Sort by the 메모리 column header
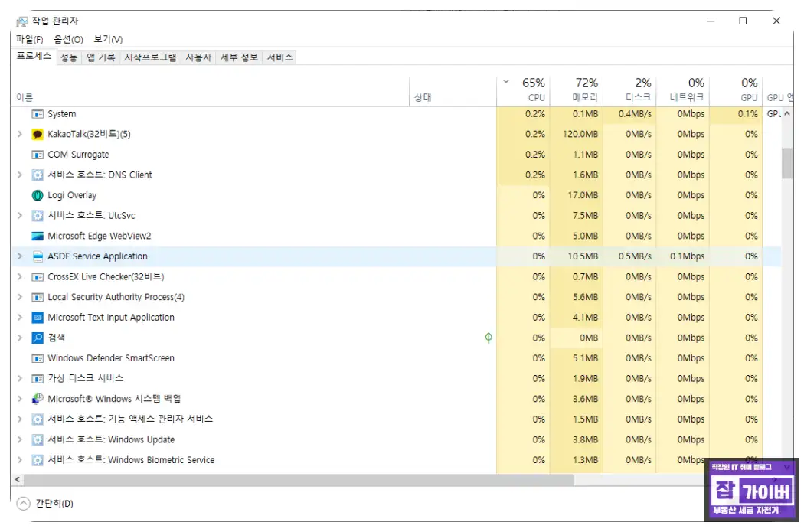Image resolution: width=804 pixels, height=532 pixels. (x=577, y=90)
